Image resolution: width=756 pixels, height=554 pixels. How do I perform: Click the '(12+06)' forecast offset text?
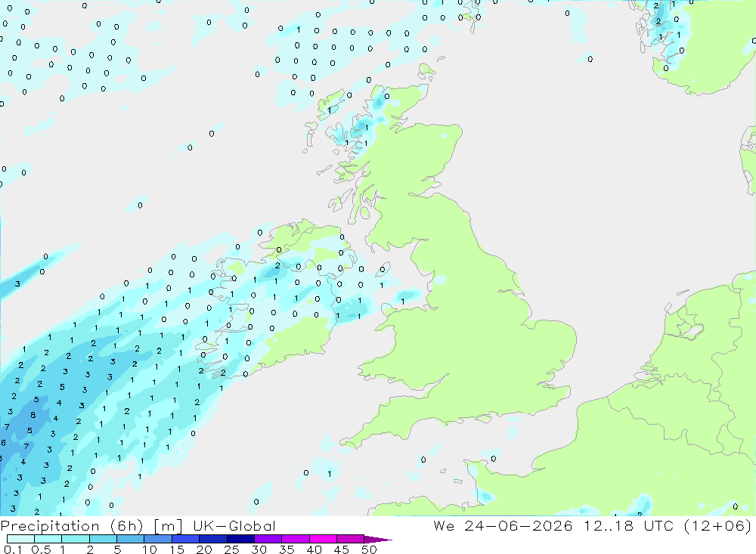(x=718, y=525)
